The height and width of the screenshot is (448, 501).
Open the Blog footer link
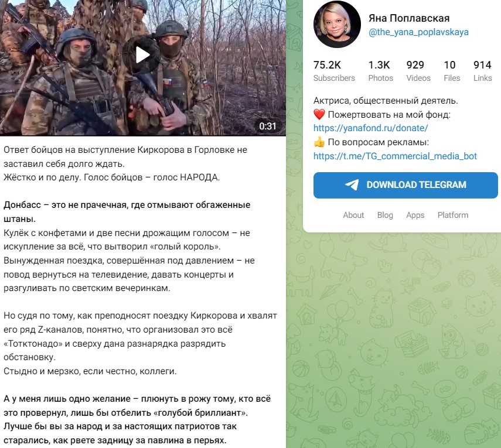click(x=385, y=216)
